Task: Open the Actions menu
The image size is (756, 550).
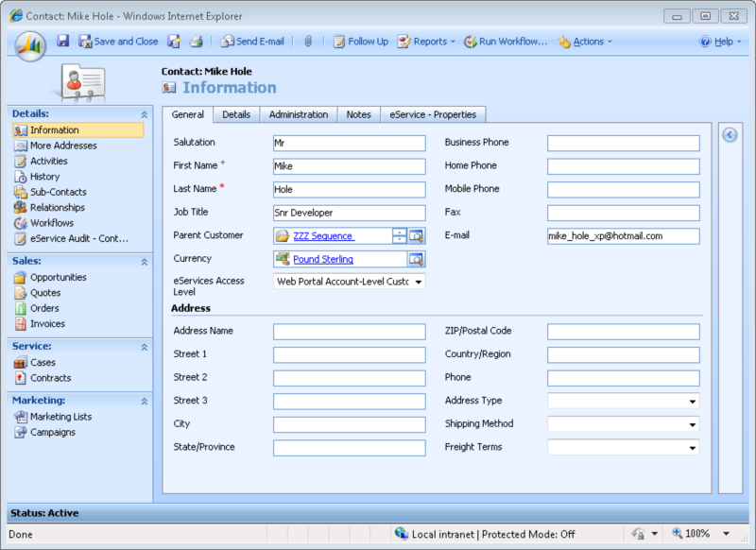Action: [585, 42]
